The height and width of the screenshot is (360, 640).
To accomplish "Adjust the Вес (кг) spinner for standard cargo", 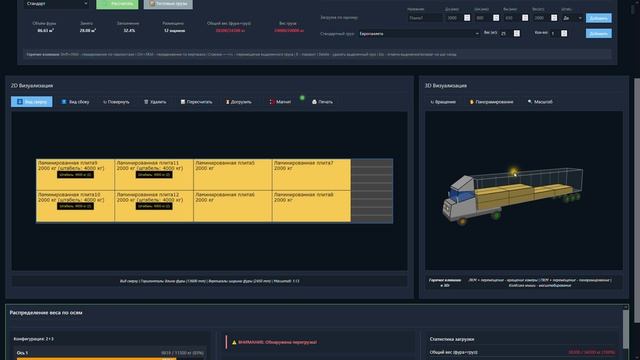I will point(517,33).
